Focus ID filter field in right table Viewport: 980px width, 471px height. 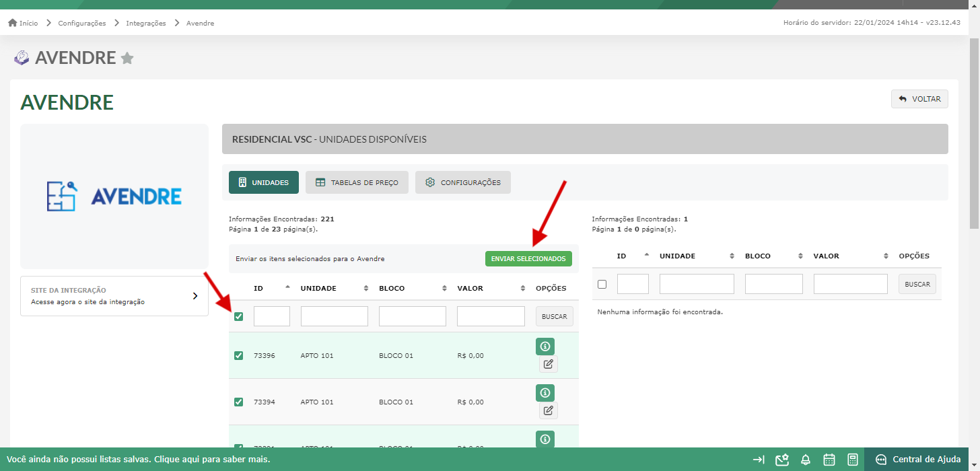click(633, 284)
